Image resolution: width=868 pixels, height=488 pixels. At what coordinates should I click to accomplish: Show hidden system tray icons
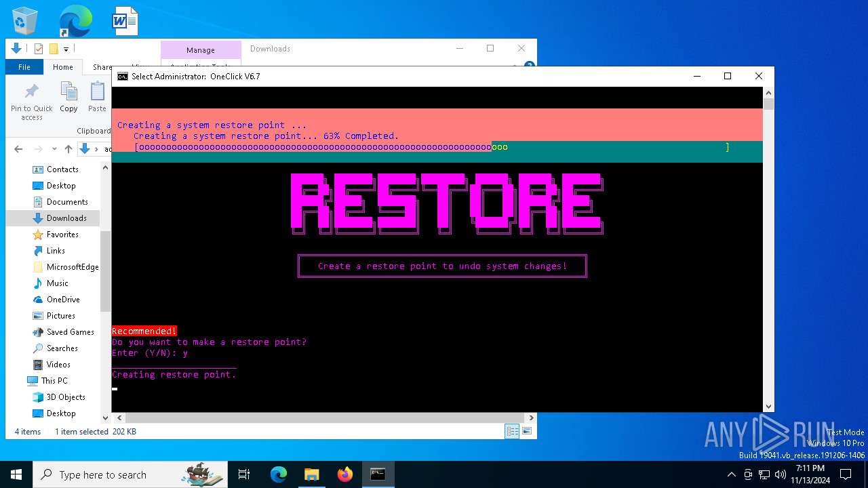click(x=731, y=474)
